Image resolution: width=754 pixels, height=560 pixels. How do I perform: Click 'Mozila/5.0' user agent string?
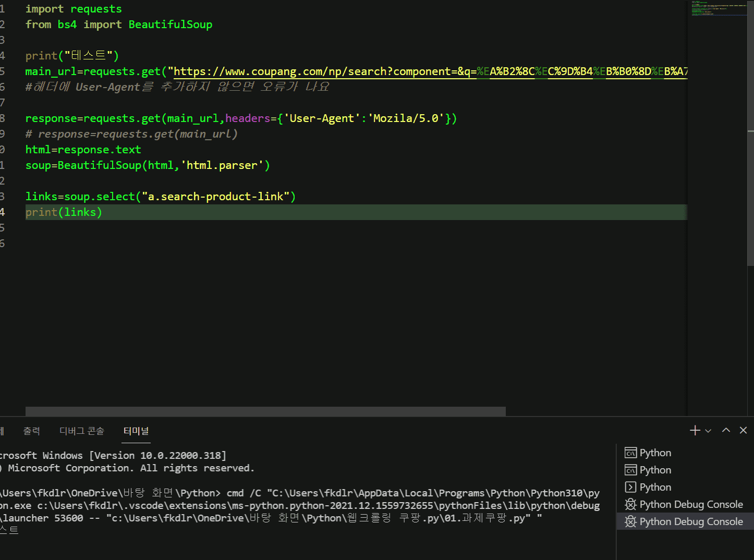coord(406,118)
